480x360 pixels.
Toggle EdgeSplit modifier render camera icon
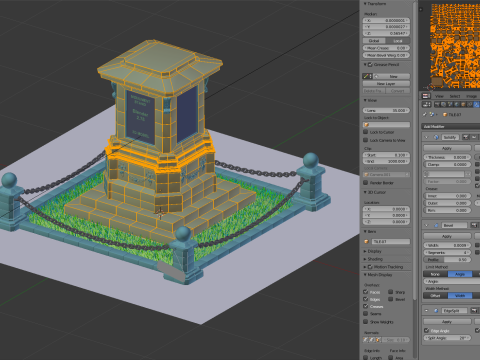[474, 311]
